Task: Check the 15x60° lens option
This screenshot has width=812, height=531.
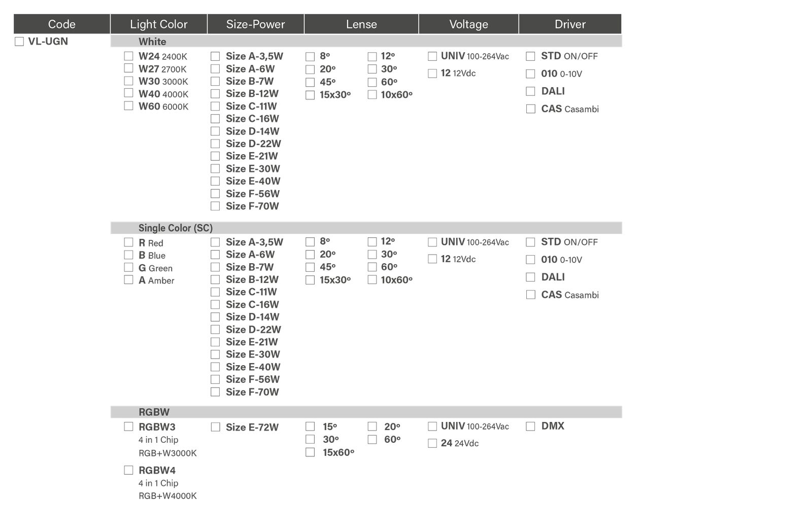Action: (310, 452)
